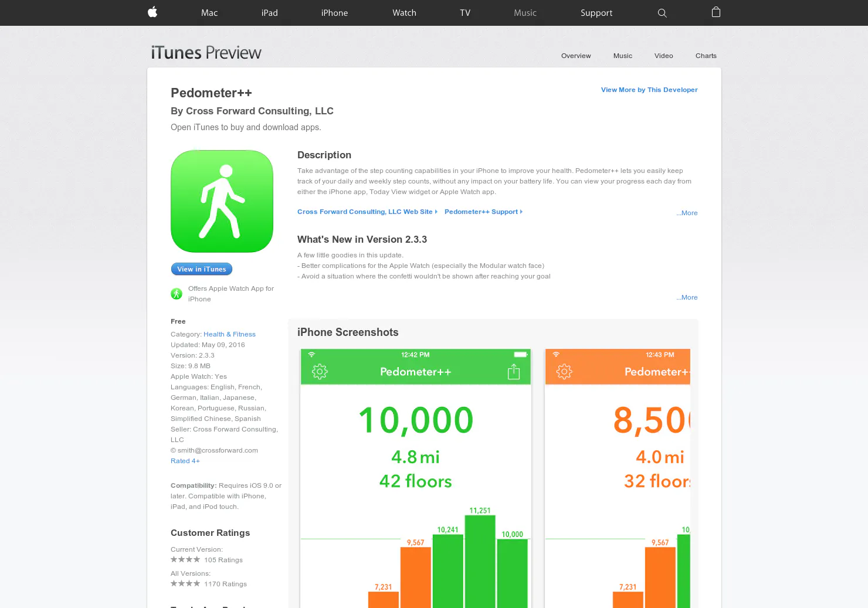This screenshot has width=868, height=608.
Task: Open the Mac menu item
Action: pyautogui.click(x=209, y=13)
